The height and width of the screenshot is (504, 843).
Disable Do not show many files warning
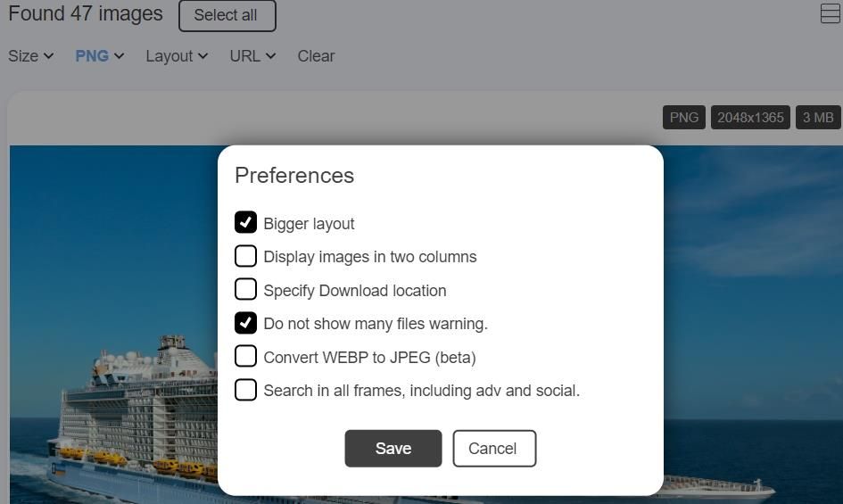245,322
